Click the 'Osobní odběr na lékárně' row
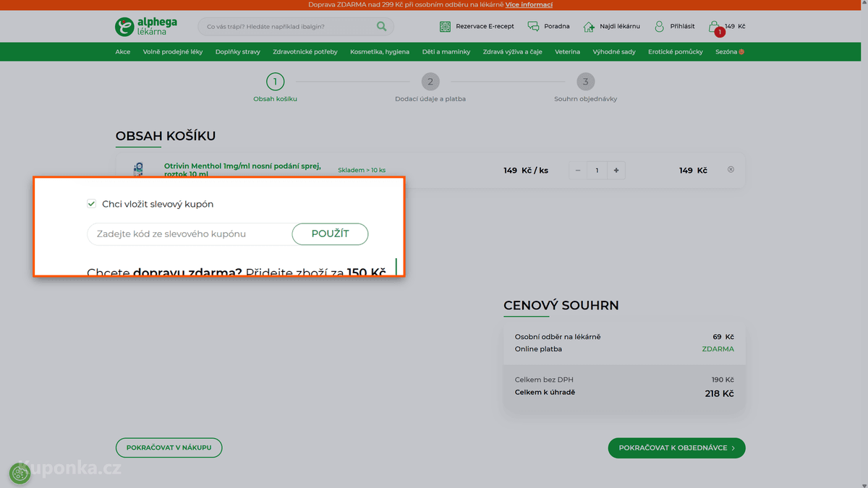Viewport: 868px width, 488px height. tap(624, 337)
